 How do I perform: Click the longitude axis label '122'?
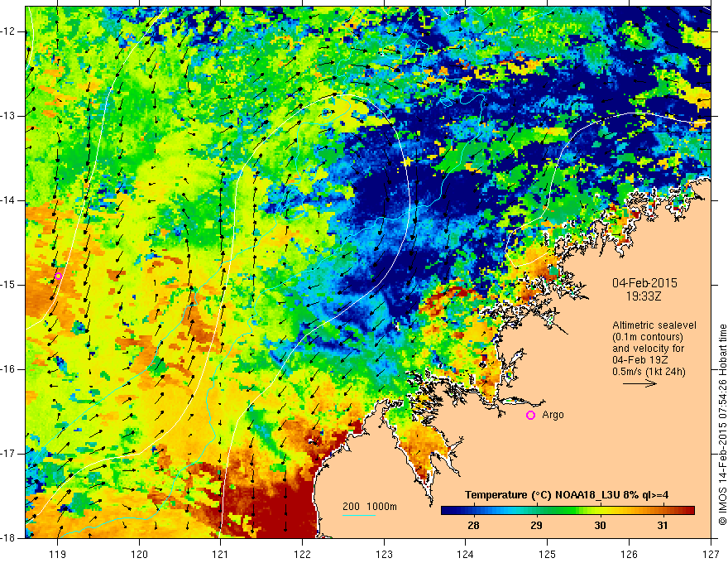(x=302, y=554)
